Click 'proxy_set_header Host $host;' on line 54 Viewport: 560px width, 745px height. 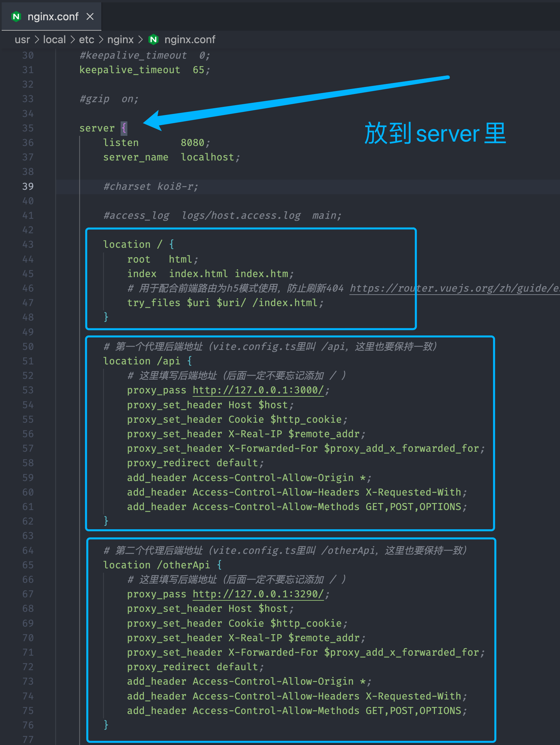(210, 405)
